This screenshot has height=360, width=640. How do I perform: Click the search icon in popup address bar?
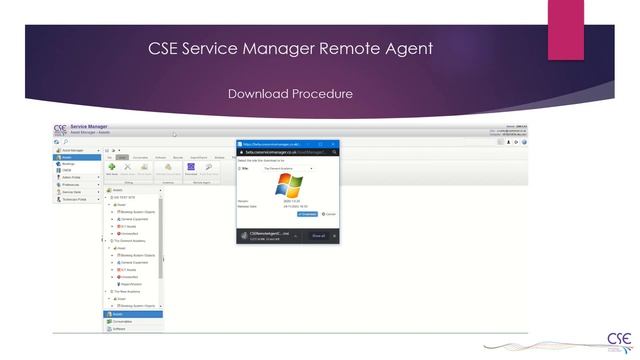(x=334, y=152)
